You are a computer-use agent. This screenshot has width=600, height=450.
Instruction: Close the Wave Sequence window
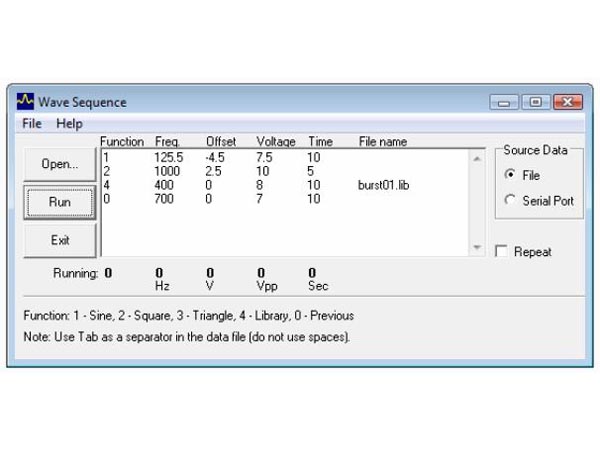[567, 102]
